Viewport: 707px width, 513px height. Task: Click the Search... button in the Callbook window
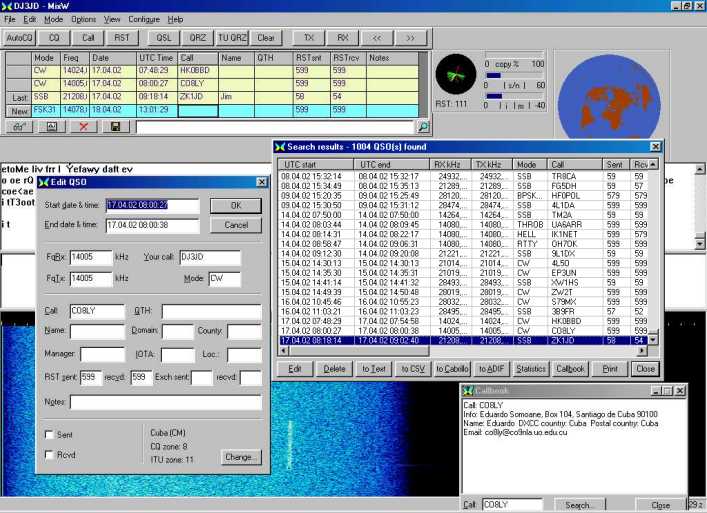pyautogui.click(x=580, y=505)
